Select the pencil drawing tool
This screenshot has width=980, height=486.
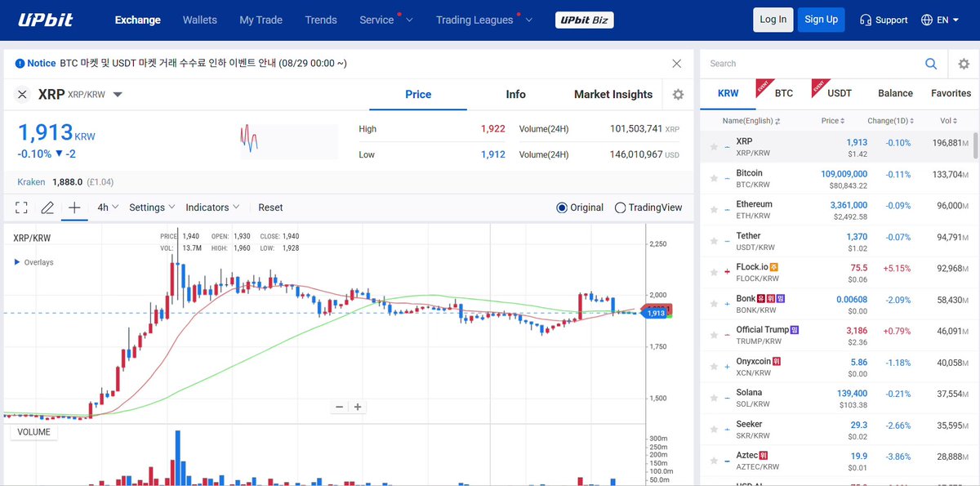coord(47,207)
